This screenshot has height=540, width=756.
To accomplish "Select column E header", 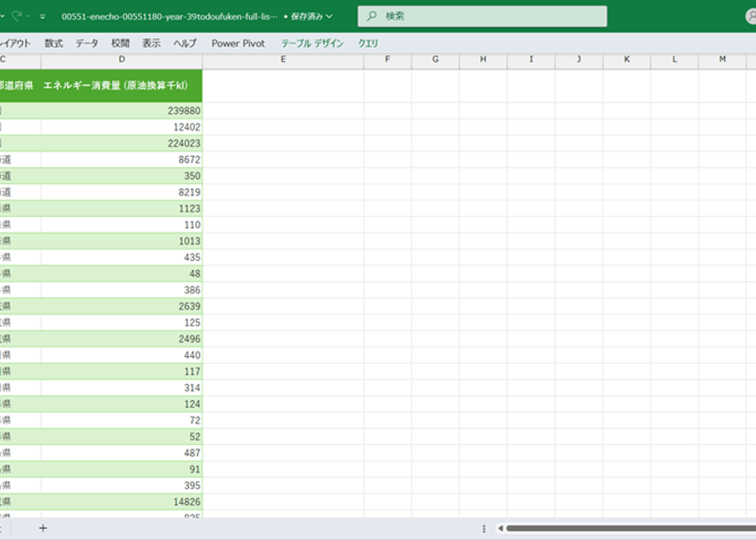I will [x=283, y=59].
